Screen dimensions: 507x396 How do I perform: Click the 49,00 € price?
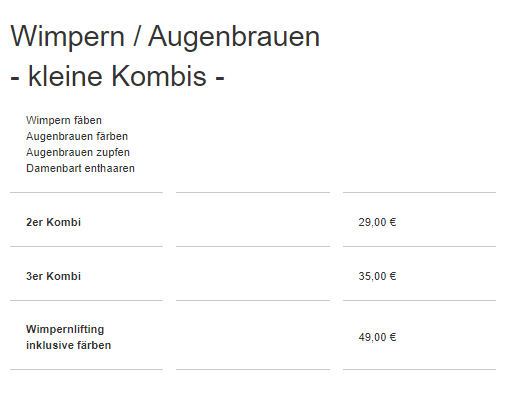(377, 337)
